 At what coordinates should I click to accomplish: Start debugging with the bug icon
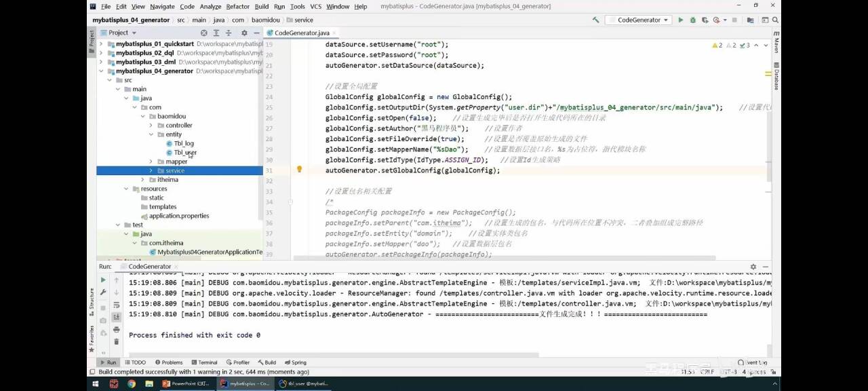click(x=692, y=20)
